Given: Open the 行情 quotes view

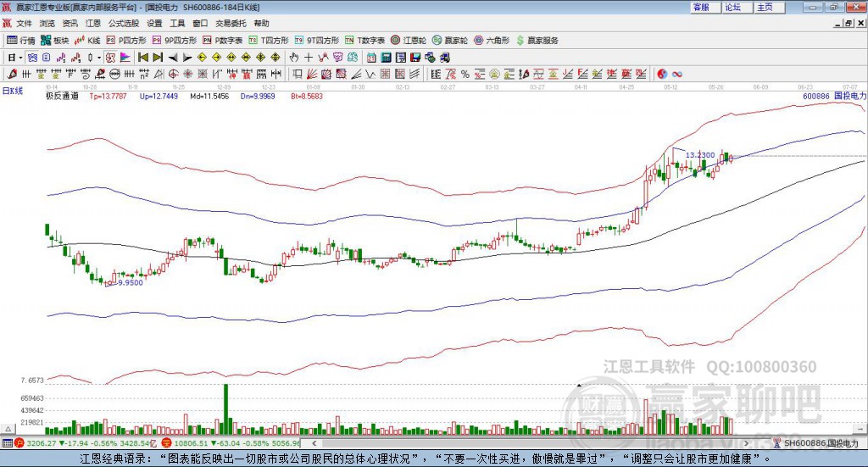Looking at the screenshot, I should (x=20, y=41).
